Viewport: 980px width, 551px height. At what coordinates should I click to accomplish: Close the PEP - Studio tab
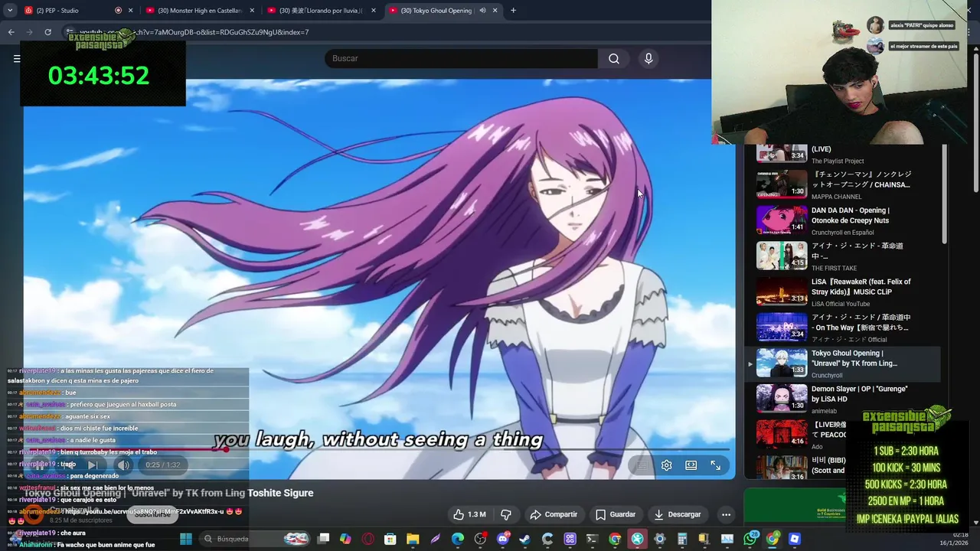131,10
